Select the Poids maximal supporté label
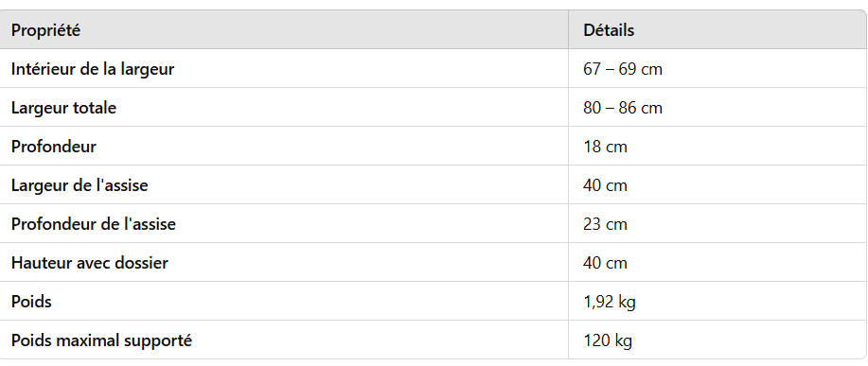The width and height of the screenshot is (868, 366). point(102,340)
